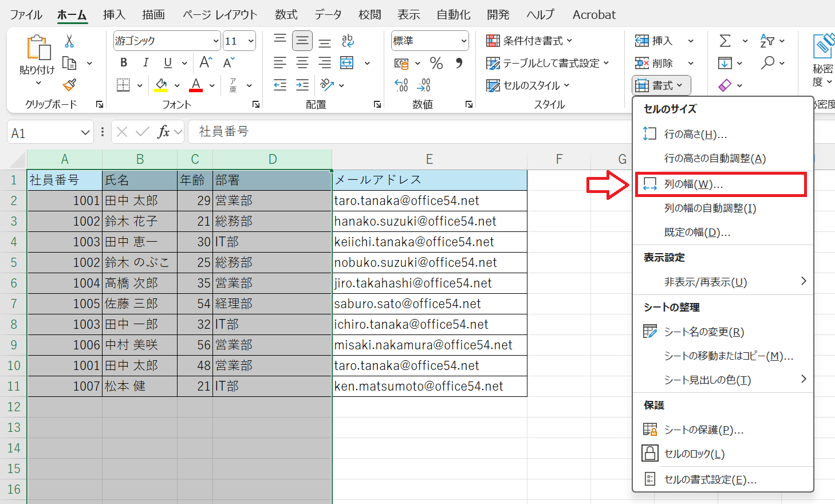Click the Cut scissors icon

point(69,41)
